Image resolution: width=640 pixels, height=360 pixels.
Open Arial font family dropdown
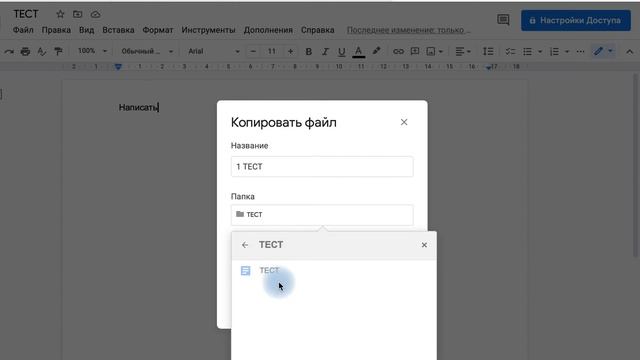(x=214, y=51)
